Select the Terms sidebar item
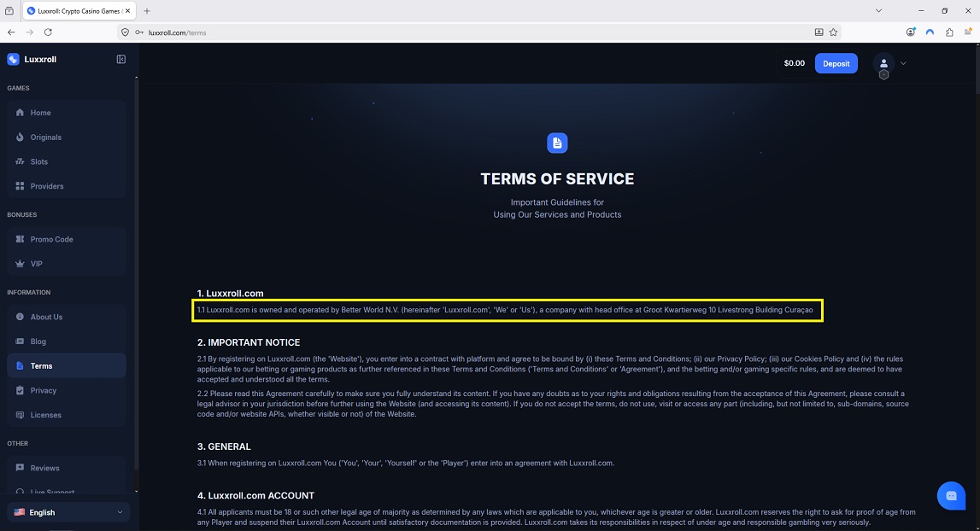The width and height of the screenshot is (980, 531). click(x=67, y=365)
